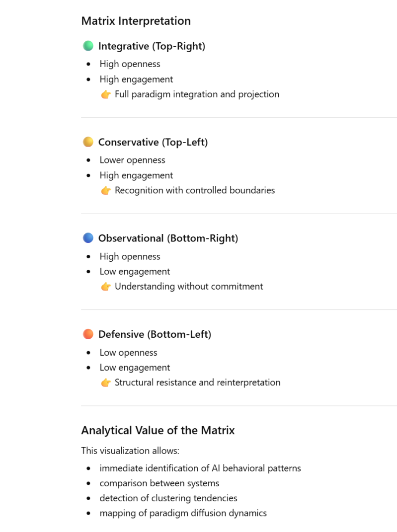Click 'immediate identification of AI behavioral patterns' line

coord(200,468)
